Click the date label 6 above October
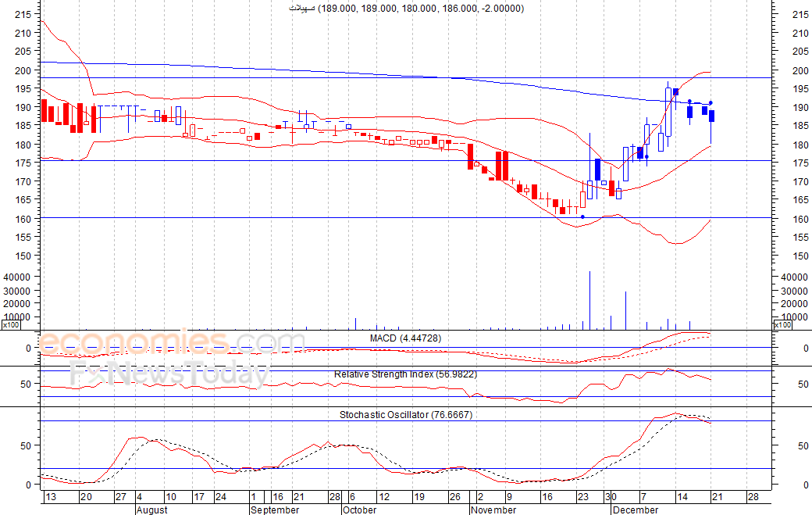Screen dimensions: 812x515 (x=352, y=497)
